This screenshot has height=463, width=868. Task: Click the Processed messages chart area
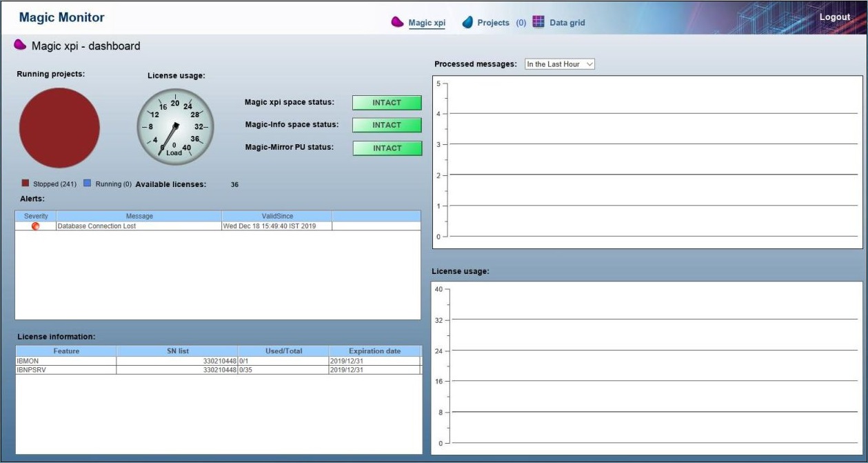(647, 162)
